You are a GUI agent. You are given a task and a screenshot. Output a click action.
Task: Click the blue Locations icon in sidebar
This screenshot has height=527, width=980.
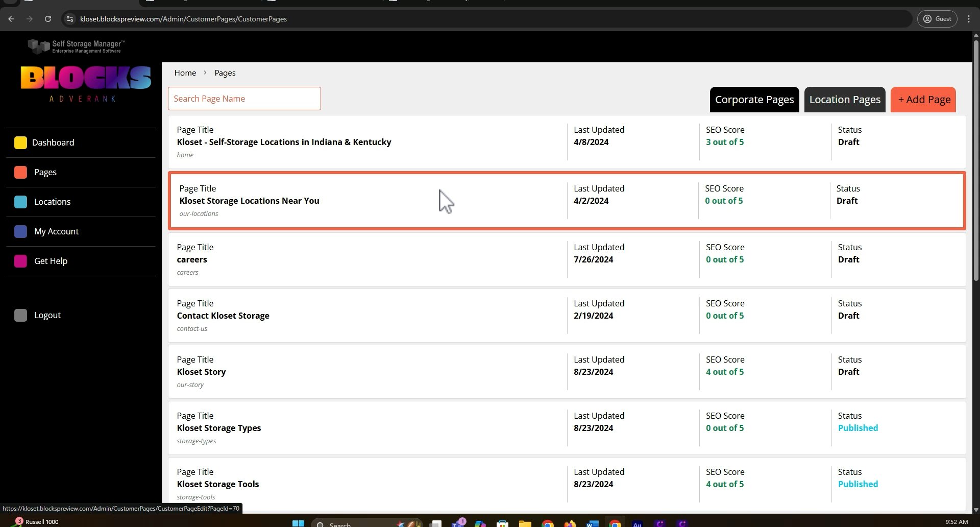pyautogui.click(x=20, y=202)
